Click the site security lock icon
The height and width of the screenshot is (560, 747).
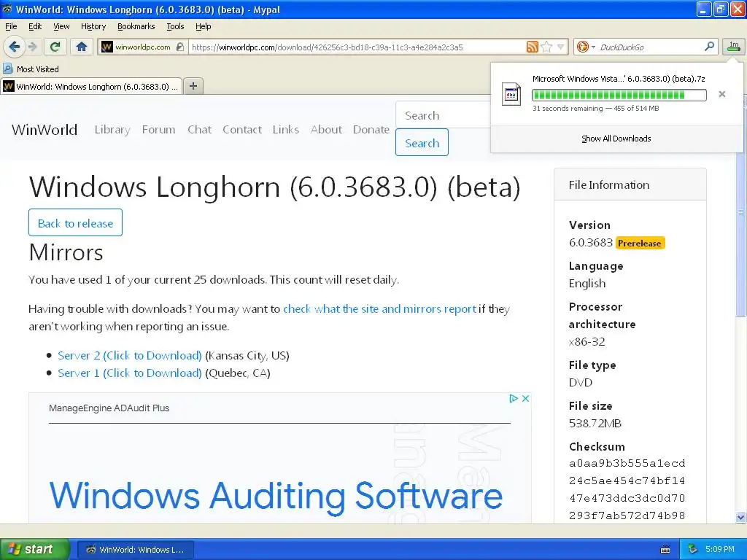[179, 47]
